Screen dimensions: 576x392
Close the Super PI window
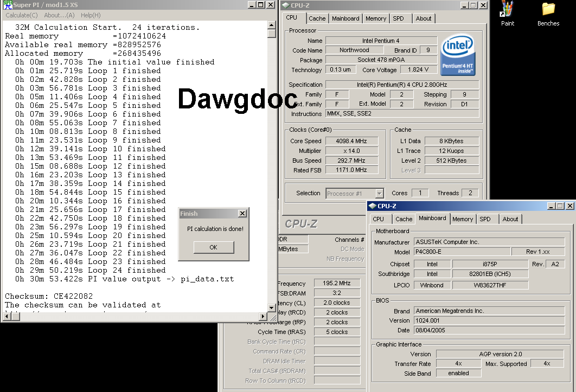pos(270,5)
